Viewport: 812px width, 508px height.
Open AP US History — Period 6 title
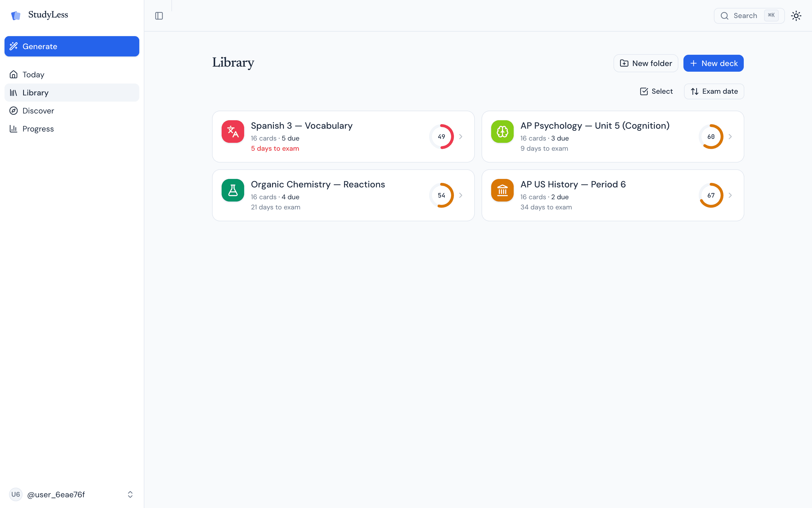pos(573,185)
